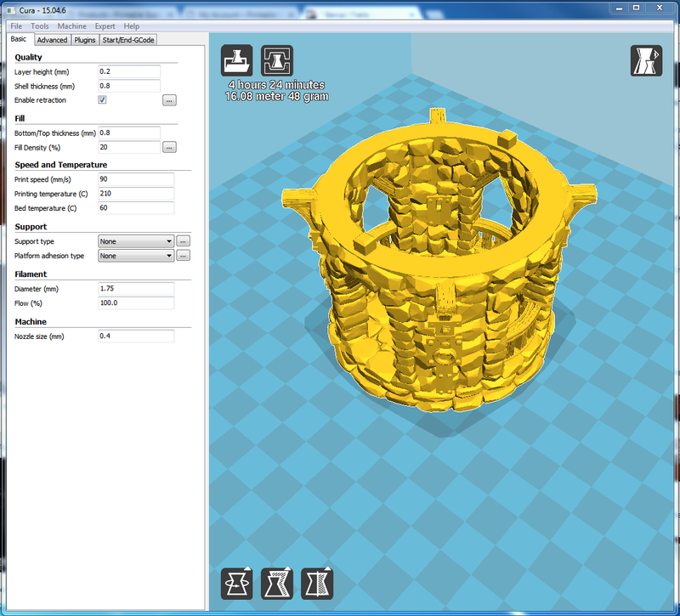Open Support type dropdown
The height and width of the screenshot is (616, 680).
[136, 241]
